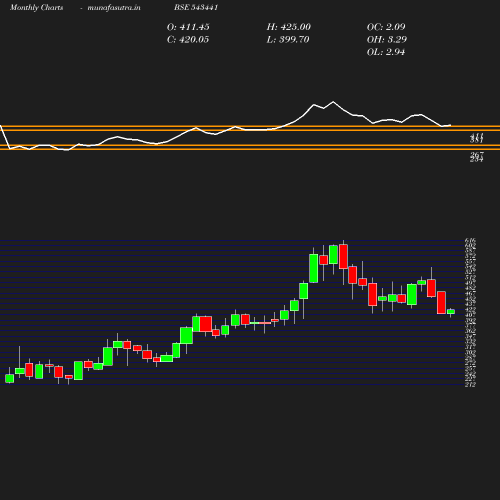This screenshot has width=500, height=500.
Task: Select the low value 'L: 399.70'
Action: point(288,40)
